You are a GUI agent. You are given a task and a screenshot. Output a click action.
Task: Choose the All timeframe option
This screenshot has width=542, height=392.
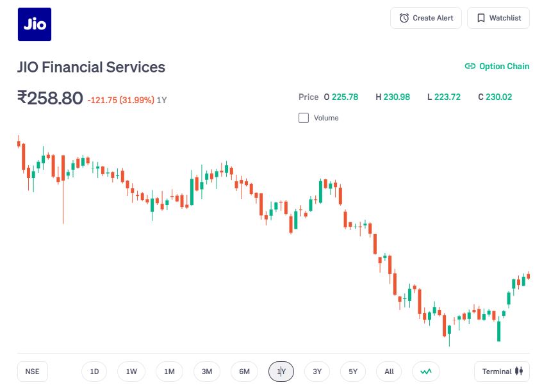[x=388, y=372]
